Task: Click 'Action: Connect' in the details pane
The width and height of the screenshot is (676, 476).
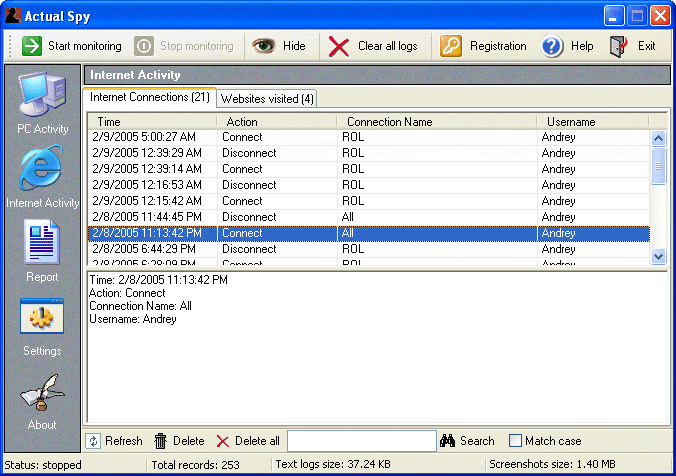Action: (x=127, y=293)
